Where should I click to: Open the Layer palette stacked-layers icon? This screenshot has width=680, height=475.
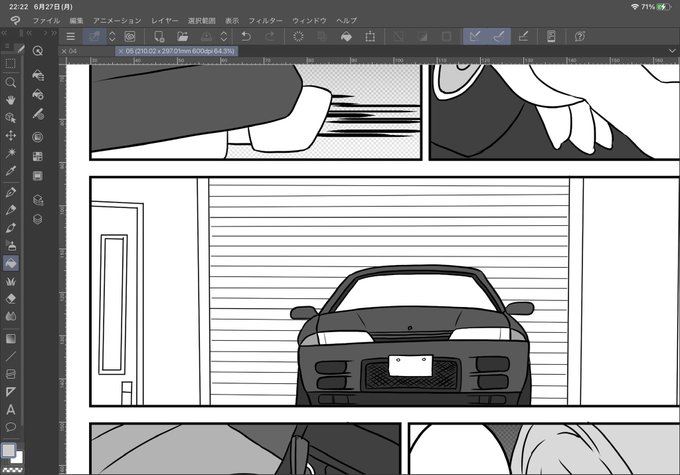pyautogui.click(x=38, y=219)
